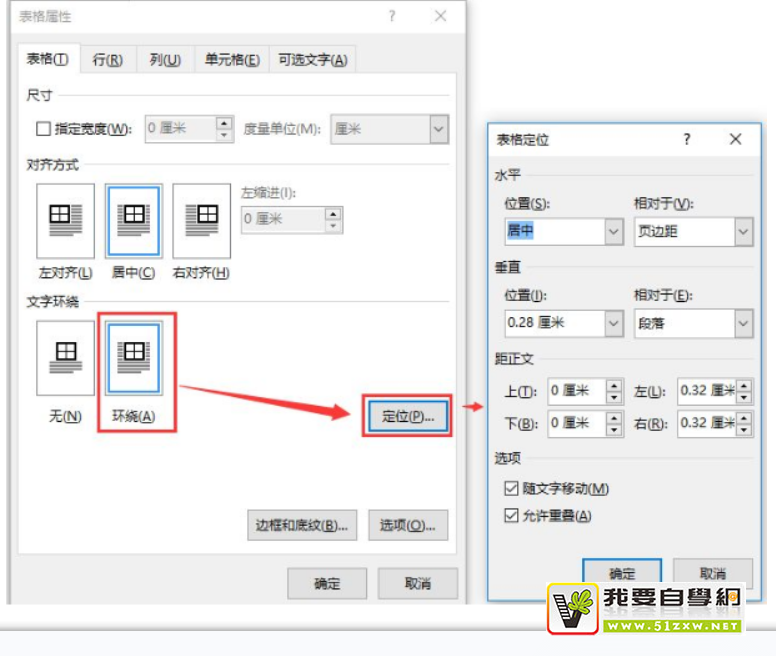Toggle the 随文字移动 checkbox
The image size is (776, 656).
point(513,489)
